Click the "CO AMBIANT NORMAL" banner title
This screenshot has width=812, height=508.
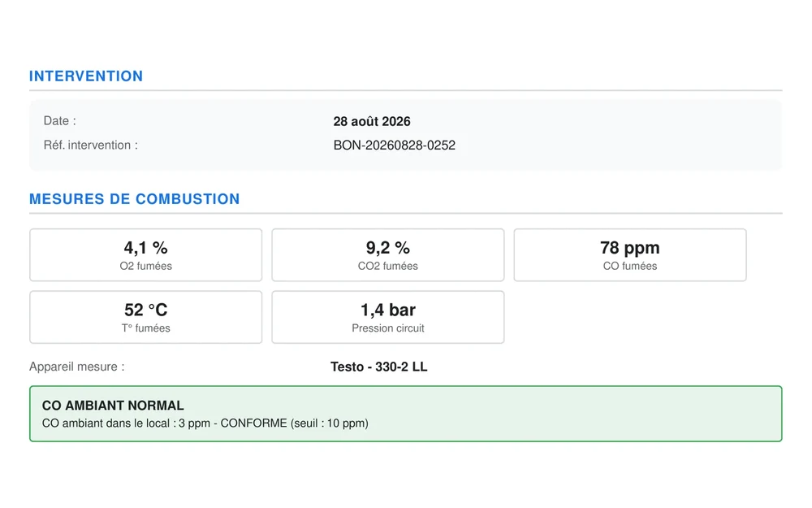point(113,406)
